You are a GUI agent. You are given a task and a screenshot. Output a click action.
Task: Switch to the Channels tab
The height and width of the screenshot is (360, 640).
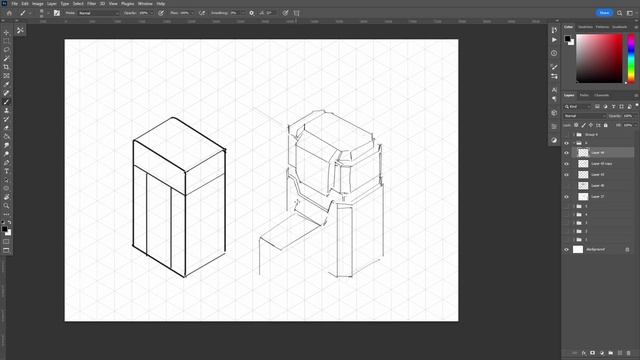602,95
